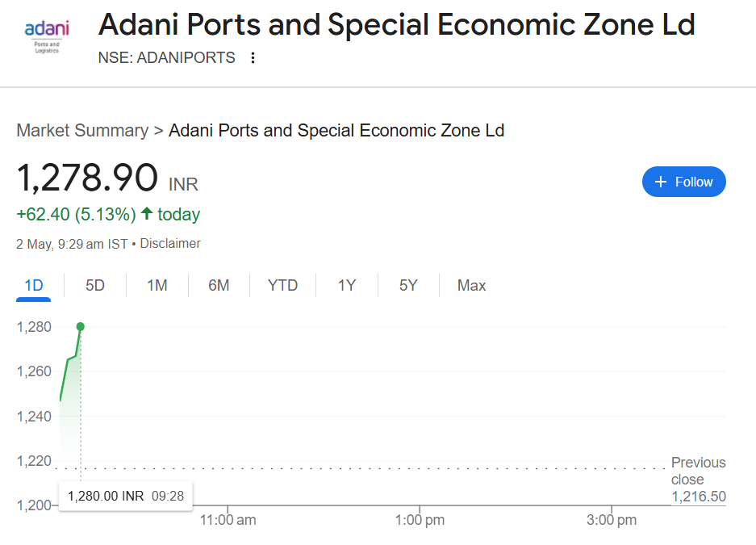Switch to the 1Y chart view
The image size is (756, 545).
(x=347, y=286)
